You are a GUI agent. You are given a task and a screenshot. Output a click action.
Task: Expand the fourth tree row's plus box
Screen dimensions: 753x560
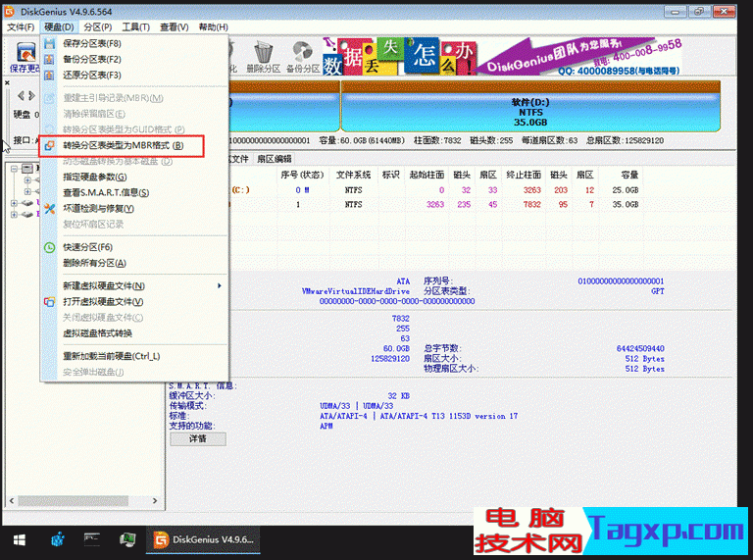[x=14, y=203]
